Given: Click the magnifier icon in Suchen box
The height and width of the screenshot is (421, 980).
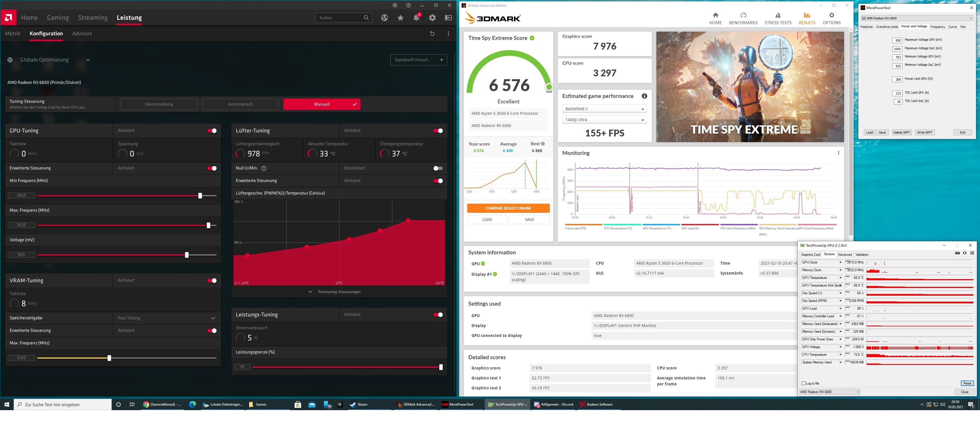Looking at the screenshot, I should [366, 17].
